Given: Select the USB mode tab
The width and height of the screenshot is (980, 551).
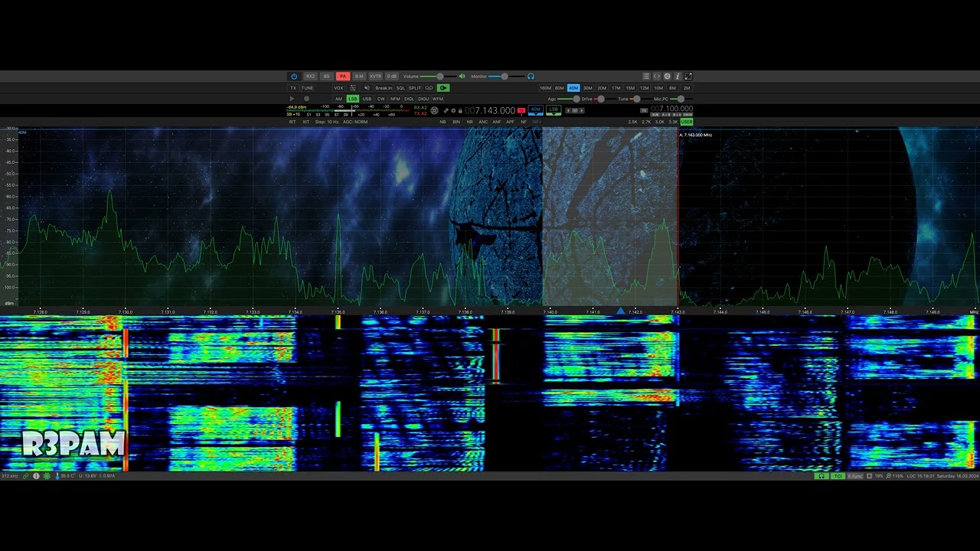Looking at the screenshot, I should click(x=367, y=99).
